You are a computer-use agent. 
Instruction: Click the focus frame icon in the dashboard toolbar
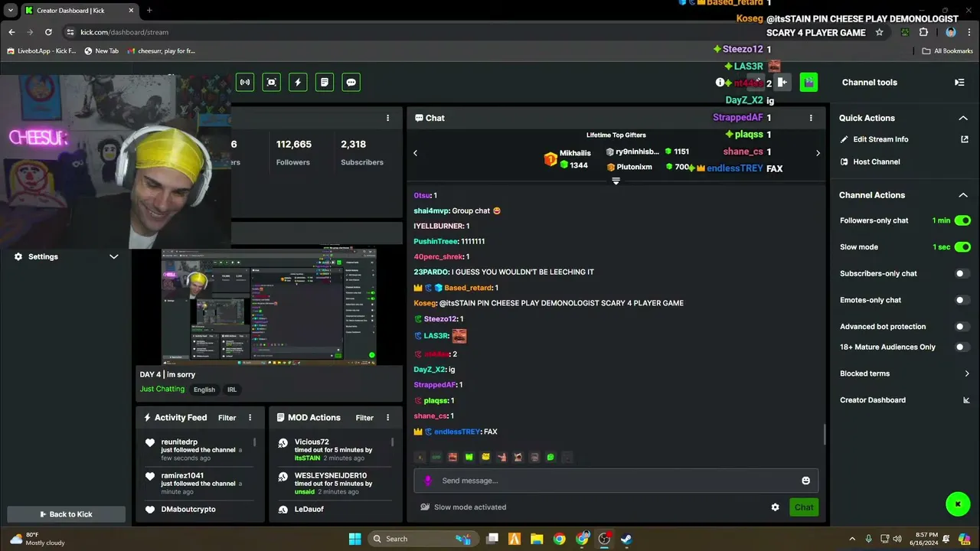point(271,82)
